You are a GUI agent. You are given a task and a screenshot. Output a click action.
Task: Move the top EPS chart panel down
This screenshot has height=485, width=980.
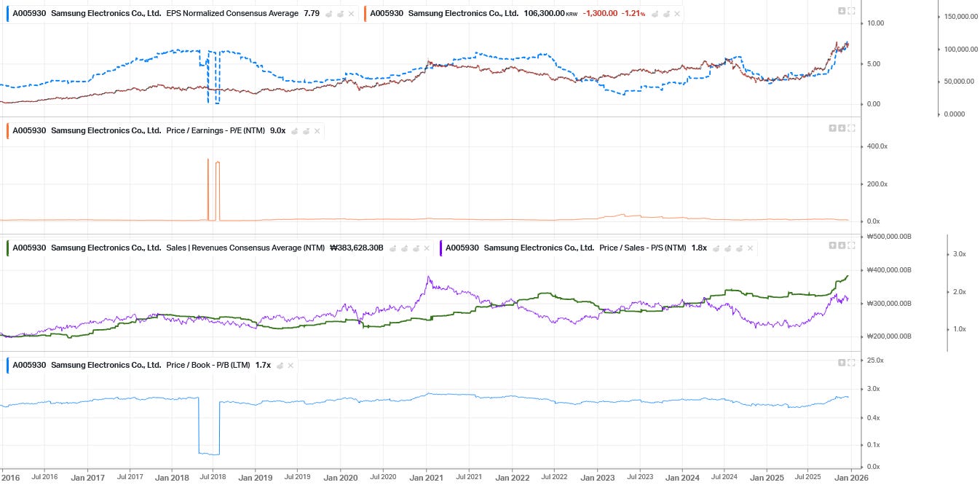(842, 11)
